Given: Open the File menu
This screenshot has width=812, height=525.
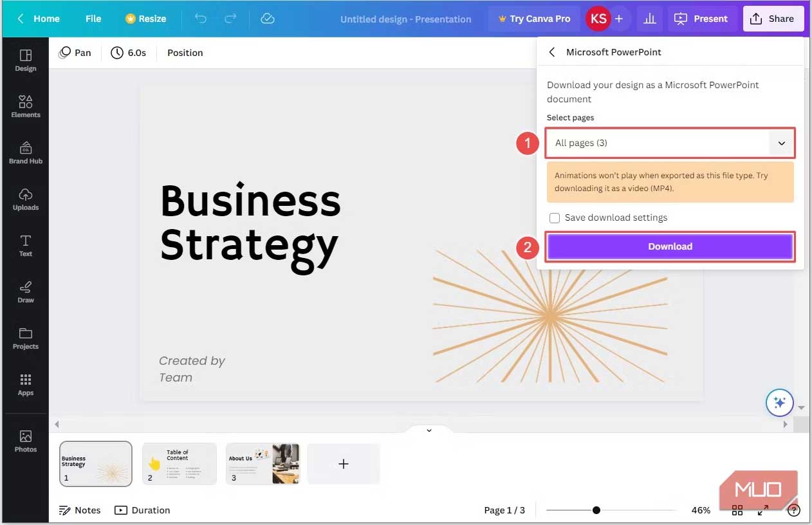Looking at the screenshot, I should (93, 19).
